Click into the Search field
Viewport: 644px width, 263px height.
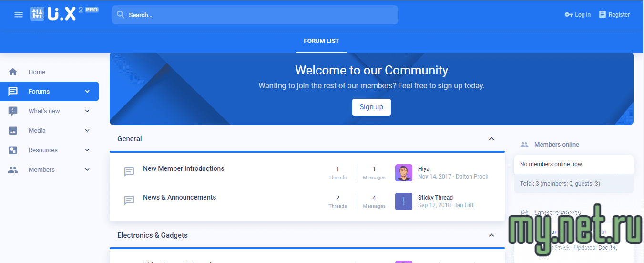point(257,15)
